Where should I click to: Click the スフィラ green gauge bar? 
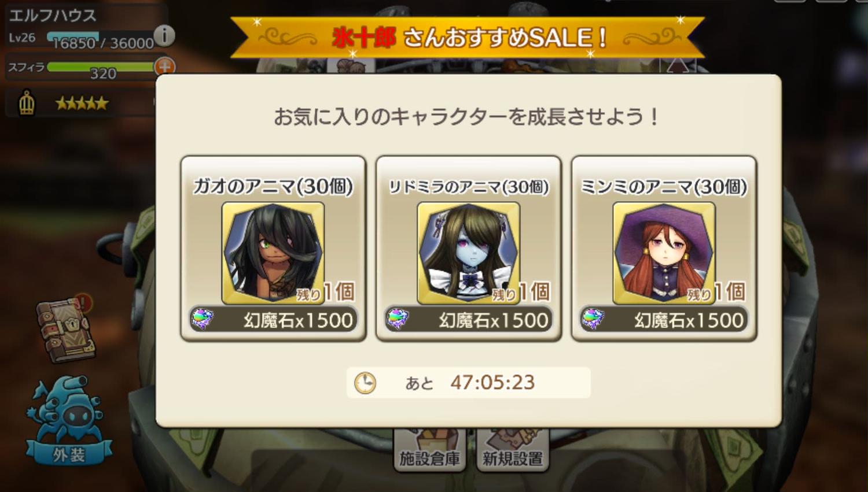pyautogui.click(x=101, y=67)
